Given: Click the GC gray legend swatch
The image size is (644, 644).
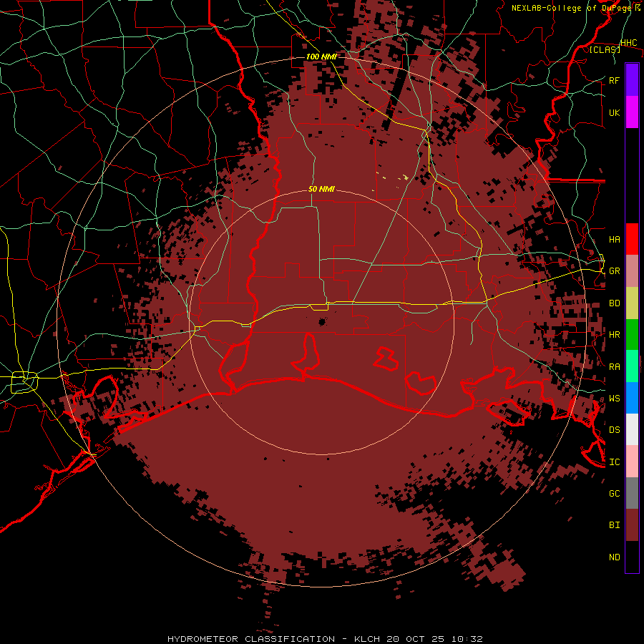Looking at the screenshot, I should pos(632,493).
